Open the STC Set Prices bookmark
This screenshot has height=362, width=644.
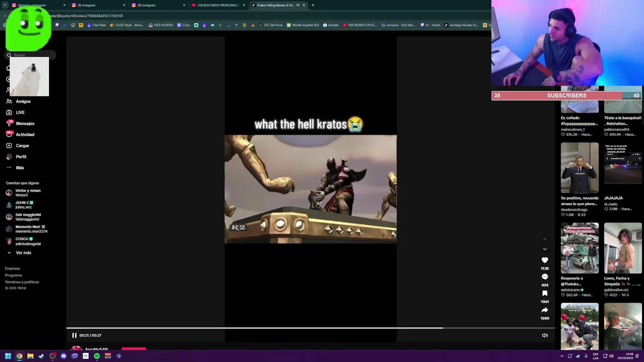(x=271, y=25)
